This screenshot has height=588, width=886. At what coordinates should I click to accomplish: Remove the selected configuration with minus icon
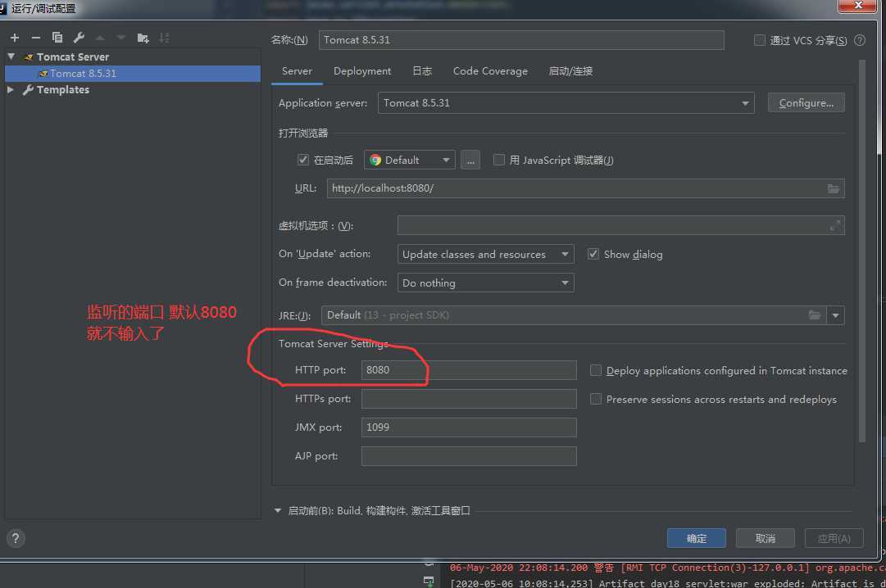pos(35,38)
